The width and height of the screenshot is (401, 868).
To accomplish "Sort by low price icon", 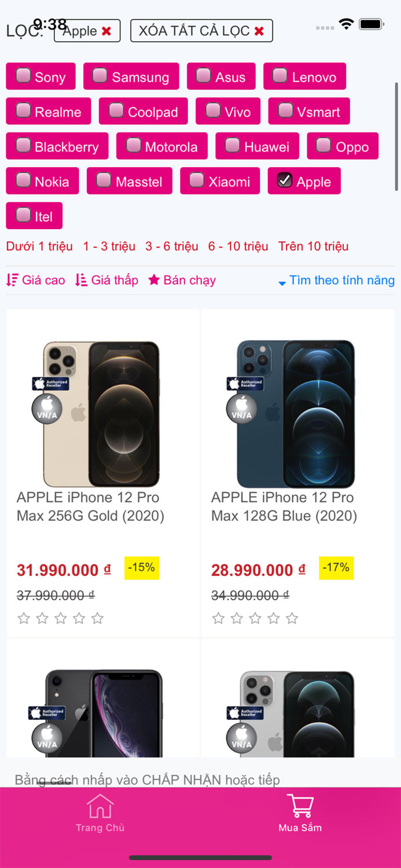I will click(81, 280).
